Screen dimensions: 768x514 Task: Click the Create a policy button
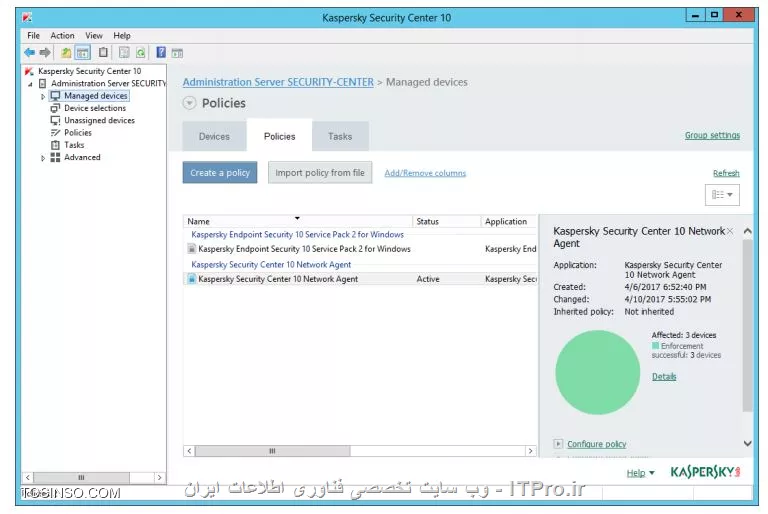click(x=220, y=172)
